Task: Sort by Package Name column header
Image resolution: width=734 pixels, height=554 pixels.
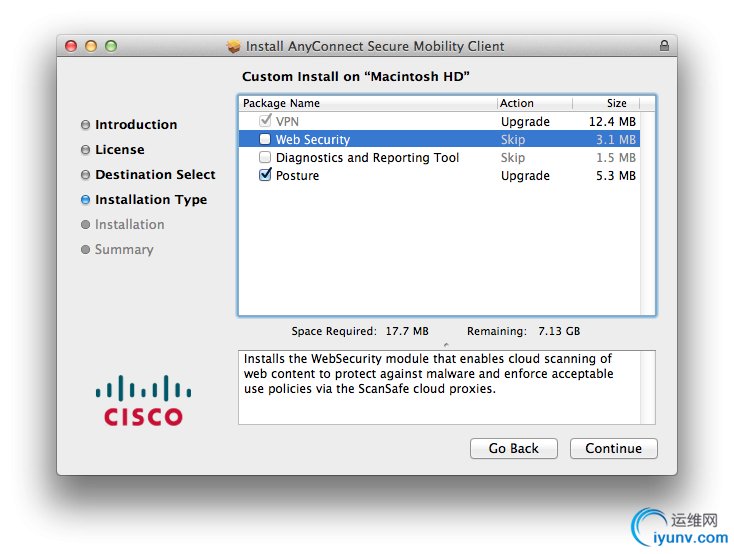Action: (x=367, y=103)
